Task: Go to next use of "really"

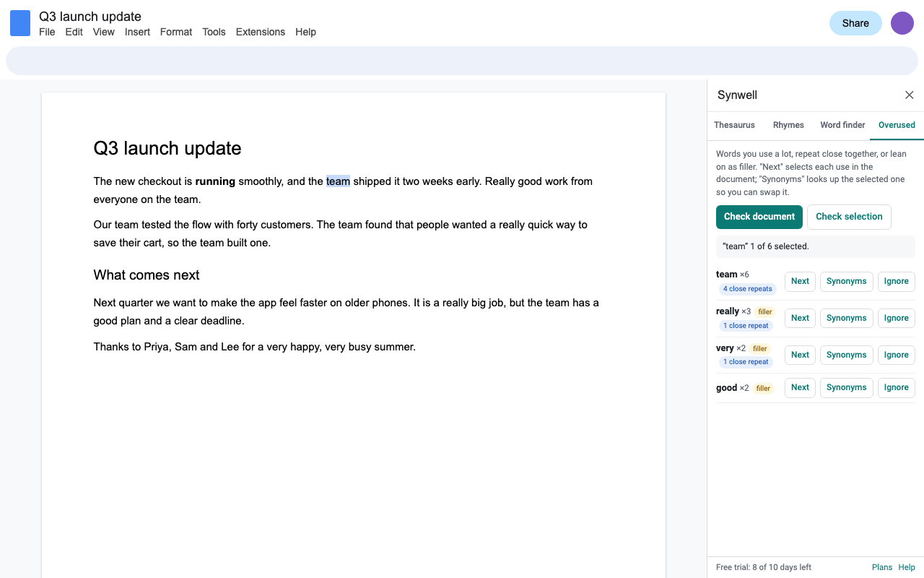Action: coord(800,319)
